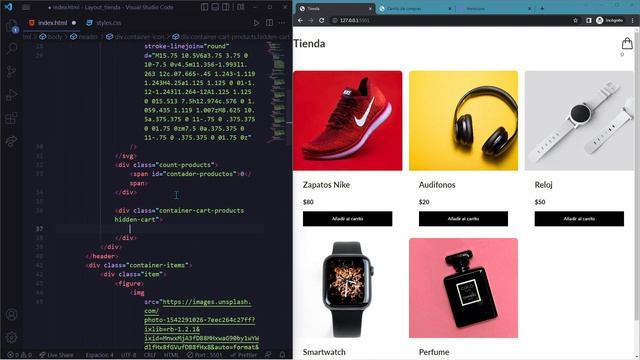Open the Customize Layout control
Viewport: 640px width, 360px height.
241,7
